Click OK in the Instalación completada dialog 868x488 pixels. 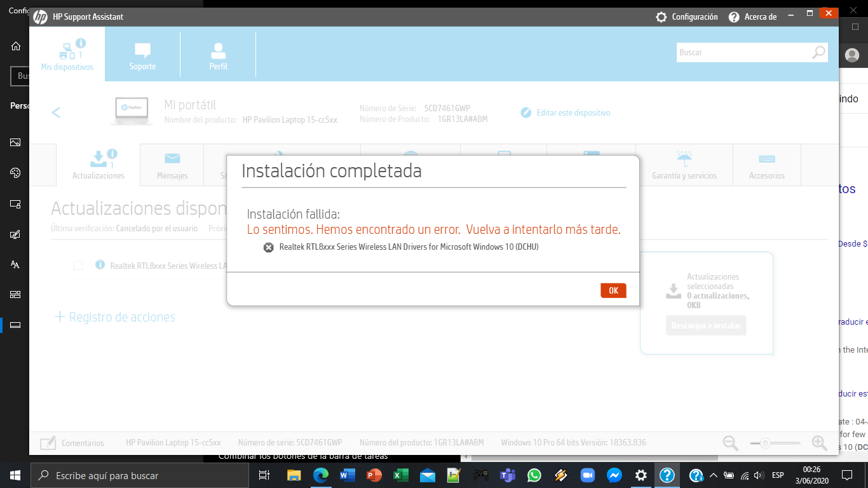tap(613, 290)
